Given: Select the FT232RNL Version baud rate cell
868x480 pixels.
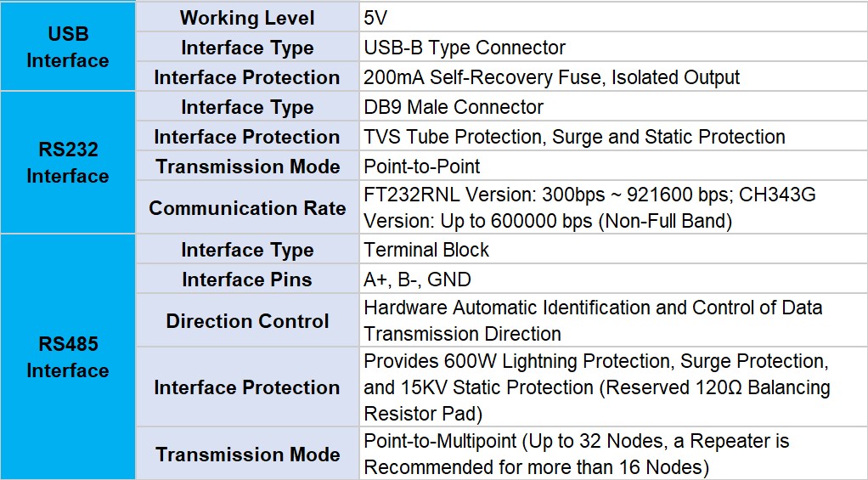Looking at the screenshot, I should tap(612, 207).
